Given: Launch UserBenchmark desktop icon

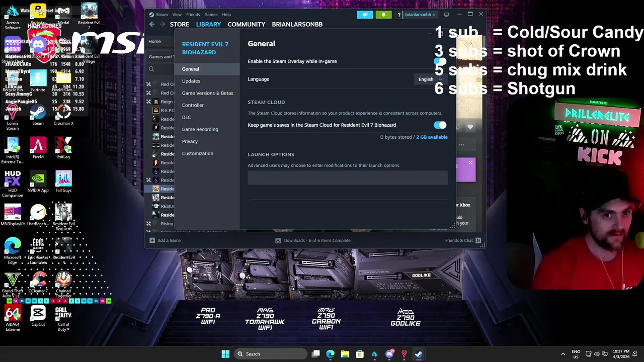Looking at the screenshot, I should pos(38,215).
